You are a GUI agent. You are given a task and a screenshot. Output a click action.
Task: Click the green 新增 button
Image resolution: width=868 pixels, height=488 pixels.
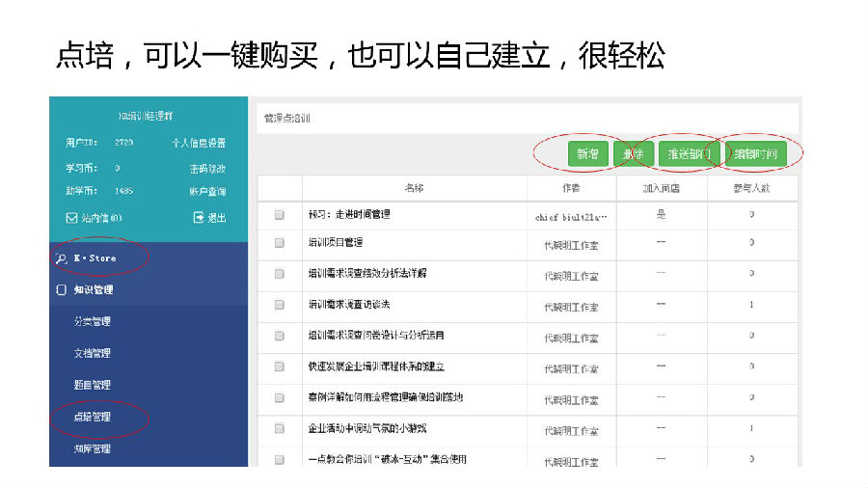point(588,153)
